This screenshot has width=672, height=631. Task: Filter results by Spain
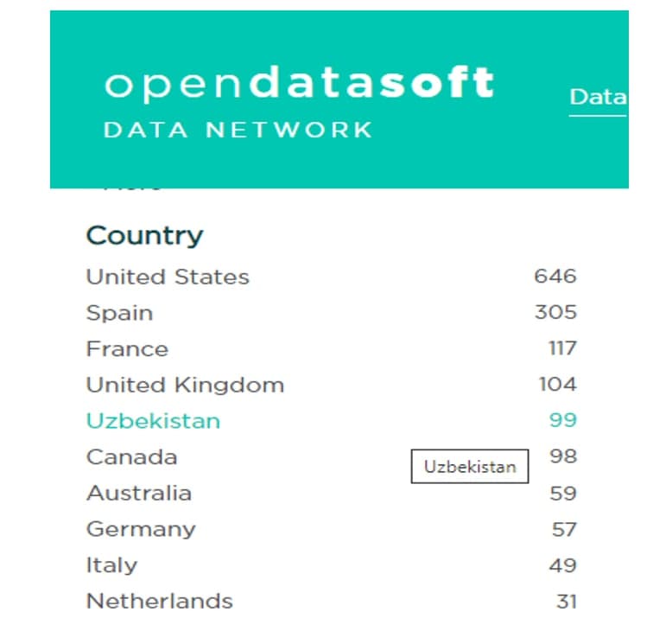pos(119,313)
